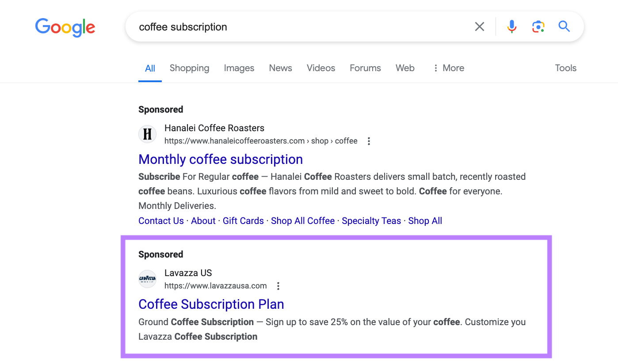
Task: Open the Tools options
Action: [x=565, y=68]
